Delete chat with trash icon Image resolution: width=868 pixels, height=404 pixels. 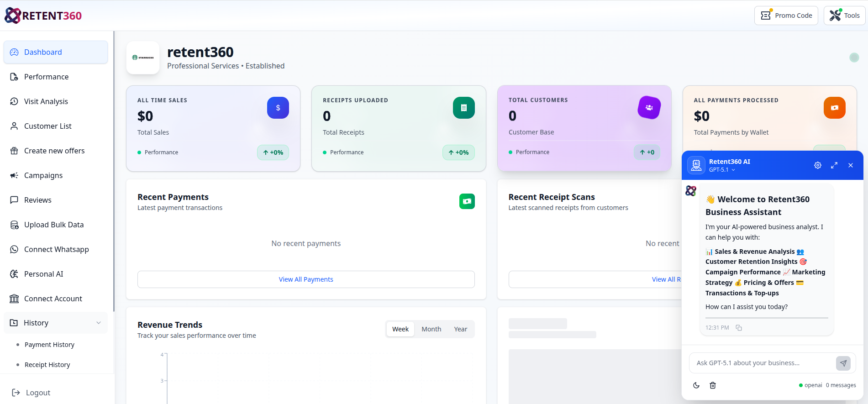713,385
